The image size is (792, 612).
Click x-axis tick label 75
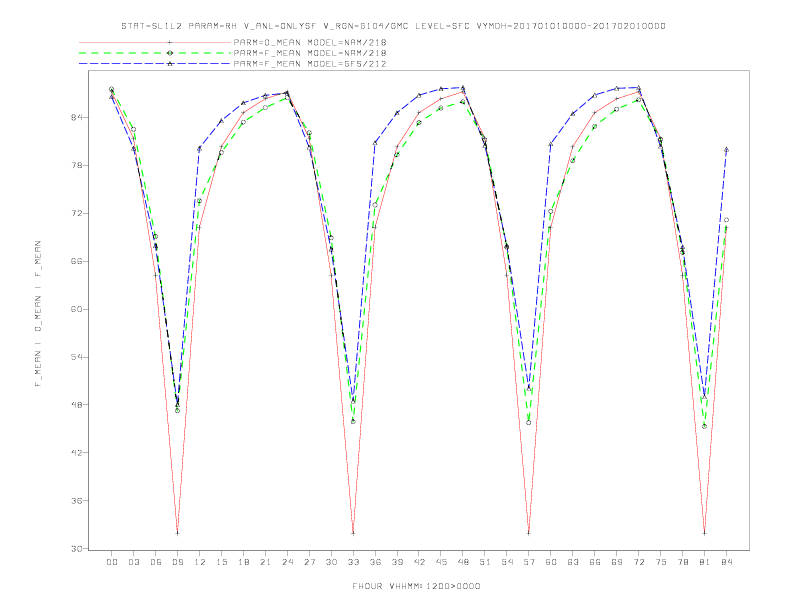pos(661,562)
